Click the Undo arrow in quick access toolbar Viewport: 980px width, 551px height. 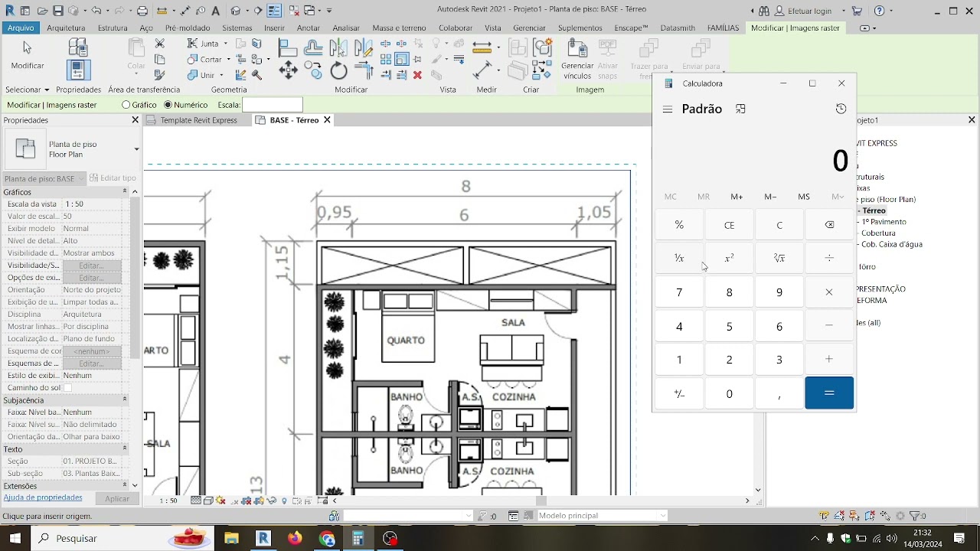(96, 11)
